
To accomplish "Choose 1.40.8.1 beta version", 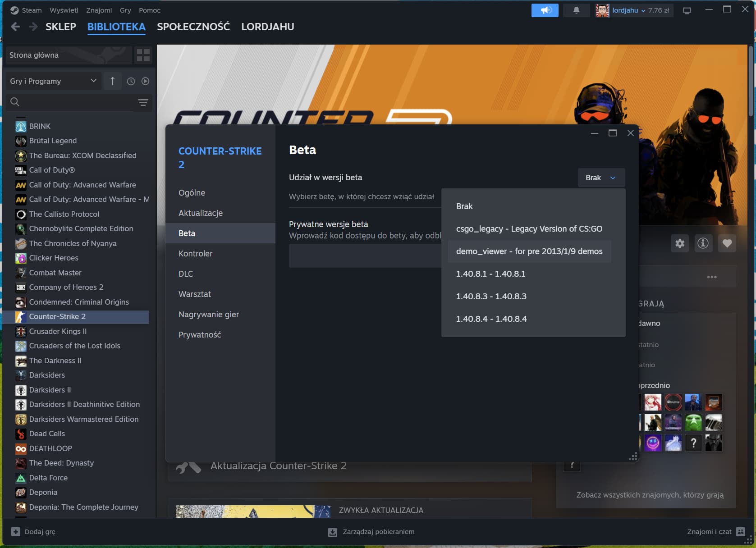I will pos(529,274).
